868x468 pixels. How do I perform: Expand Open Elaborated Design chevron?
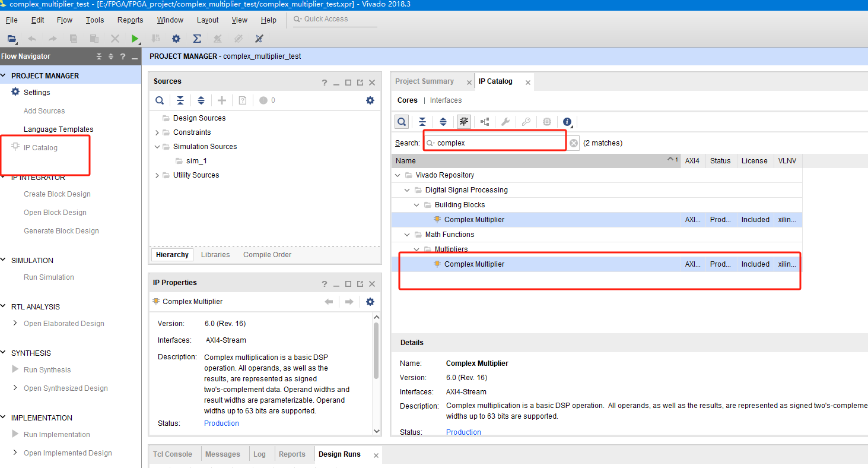(x=15, y=324)
